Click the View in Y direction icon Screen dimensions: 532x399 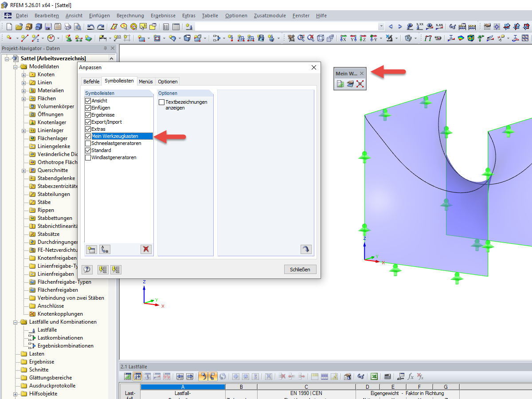(x=352, y=38)
